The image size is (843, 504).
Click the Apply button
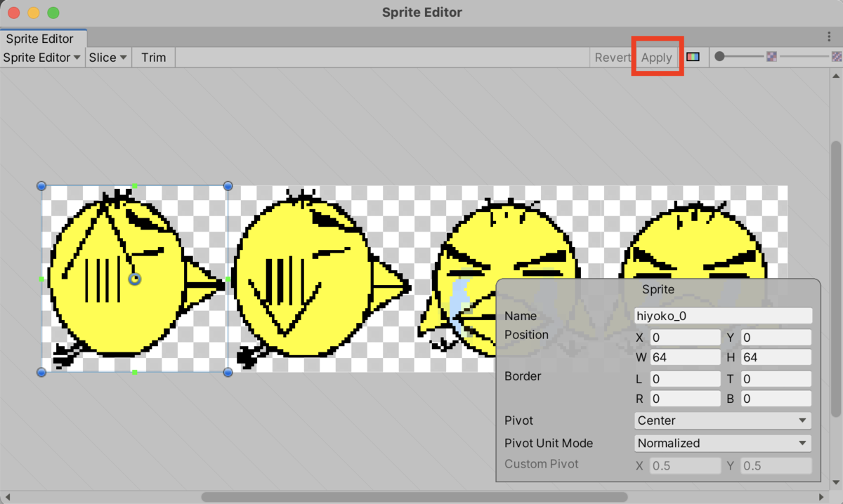pyautogui.click(x=657, y=58)
